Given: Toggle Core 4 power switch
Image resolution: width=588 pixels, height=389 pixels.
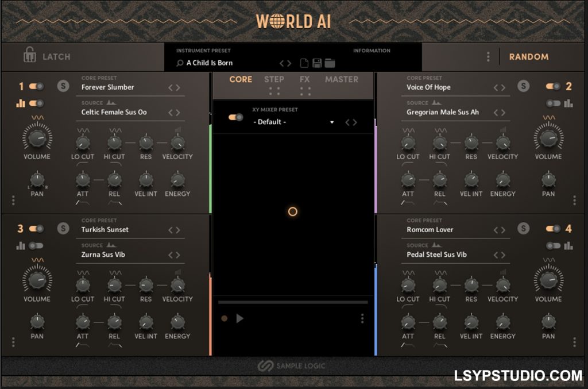Looking at the screenshot, I should (x=553, y=229).
